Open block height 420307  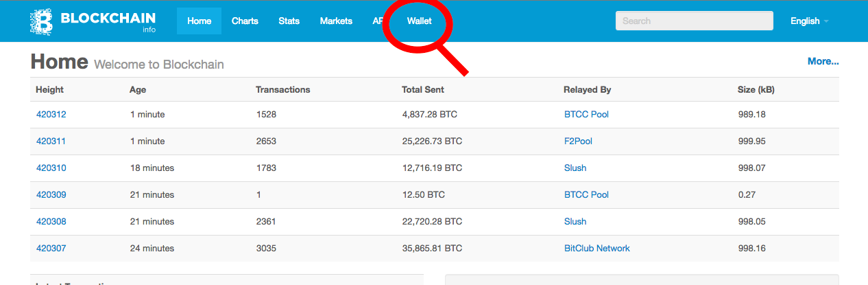pyautogui.click(x=51, y=248)
